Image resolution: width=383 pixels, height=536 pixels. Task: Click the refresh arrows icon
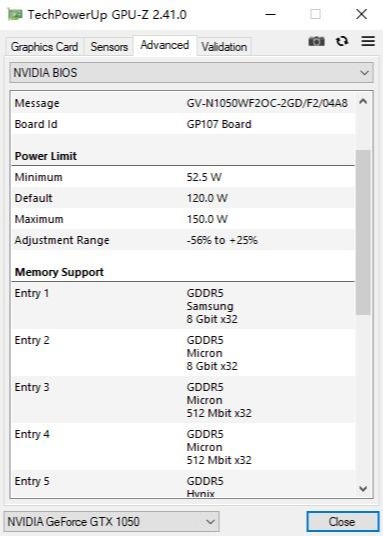point(342,41)
